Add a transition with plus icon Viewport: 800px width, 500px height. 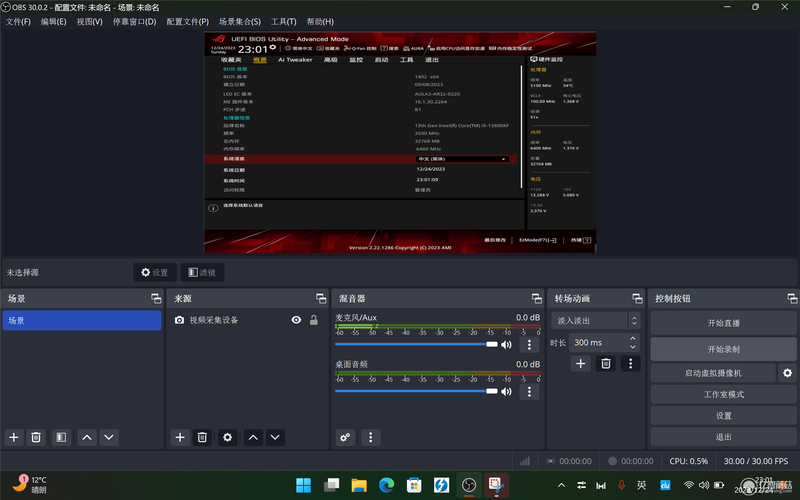(581, 363)
